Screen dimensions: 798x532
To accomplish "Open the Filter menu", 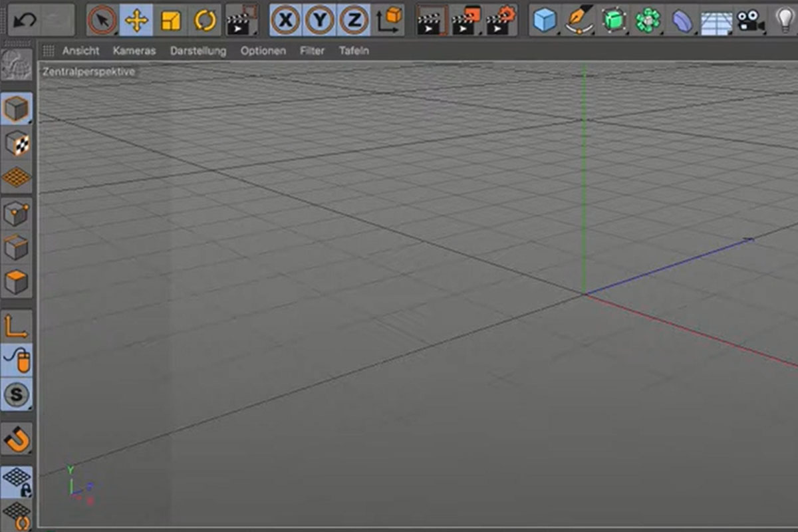I will click(x=313, y=51).
